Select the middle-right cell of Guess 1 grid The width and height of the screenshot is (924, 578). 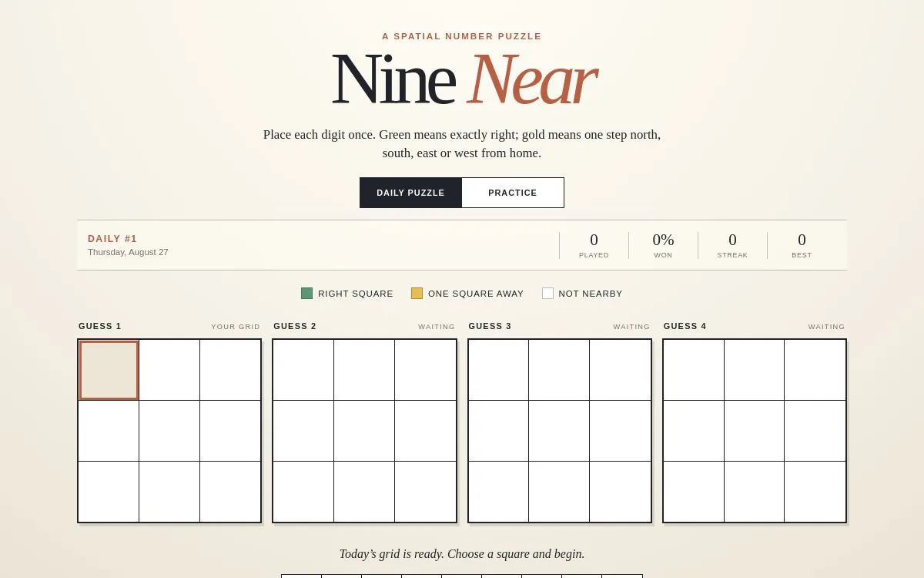pyautogui.click(x=230, y=431)
